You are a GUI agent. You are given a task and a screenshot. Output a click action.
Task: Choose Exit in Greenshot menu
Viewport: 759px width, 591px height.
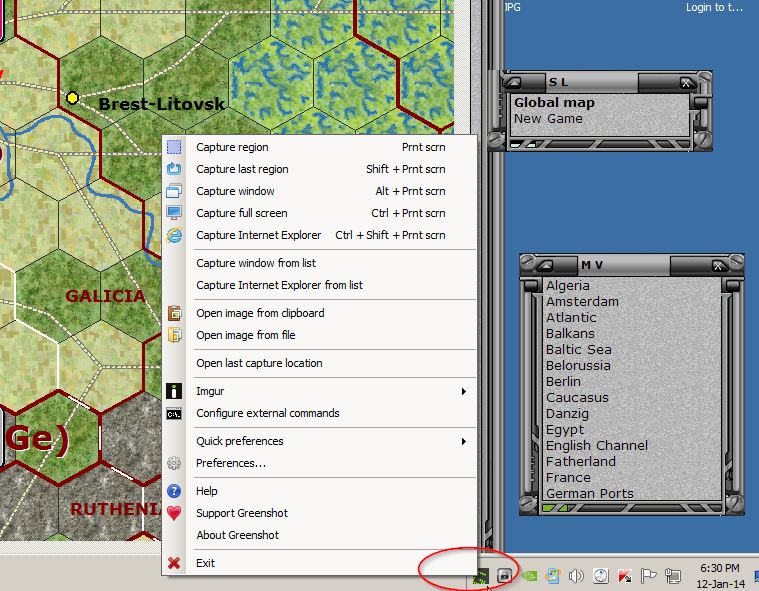(319, 563)
